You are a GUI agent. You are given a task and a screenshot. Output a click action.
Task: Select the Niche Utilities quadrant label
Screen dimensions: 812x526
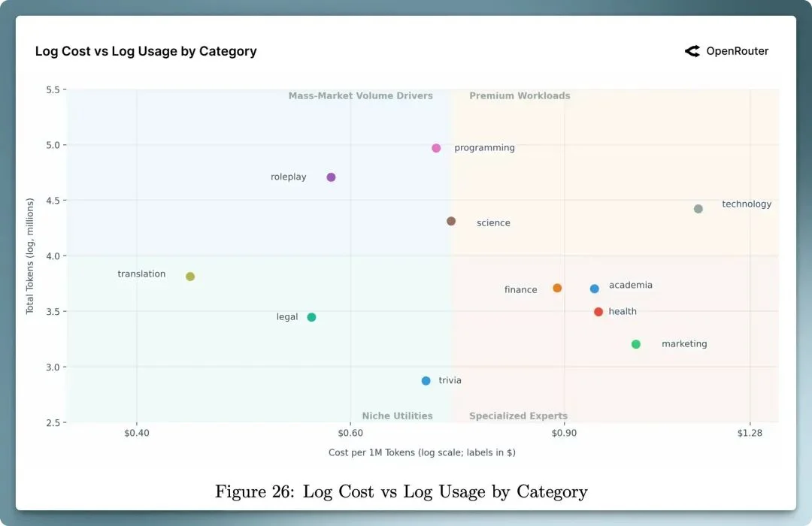(x=397, y=416)
